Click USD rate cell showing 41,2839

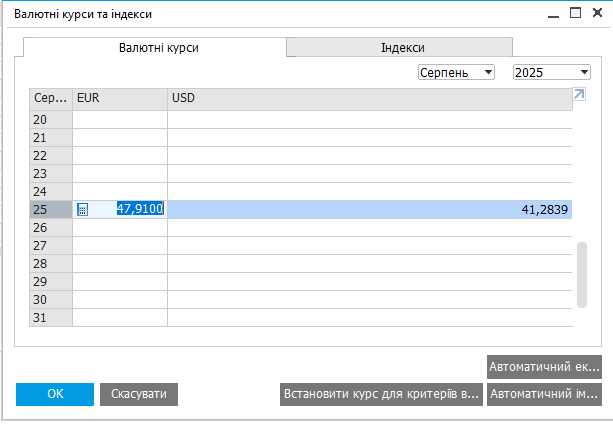pos(370,210)
